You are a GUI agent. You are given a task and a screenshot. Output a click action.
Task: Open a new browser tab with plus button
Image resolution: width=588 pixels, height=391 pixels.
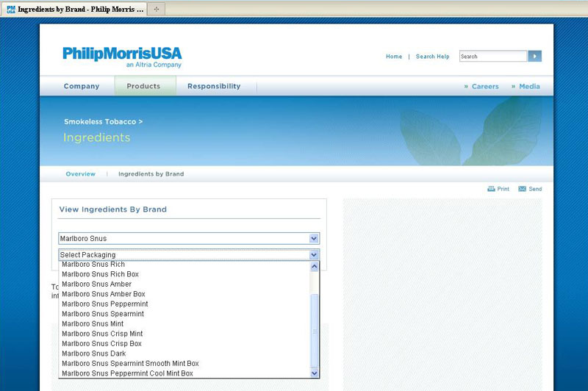point(156,9)
